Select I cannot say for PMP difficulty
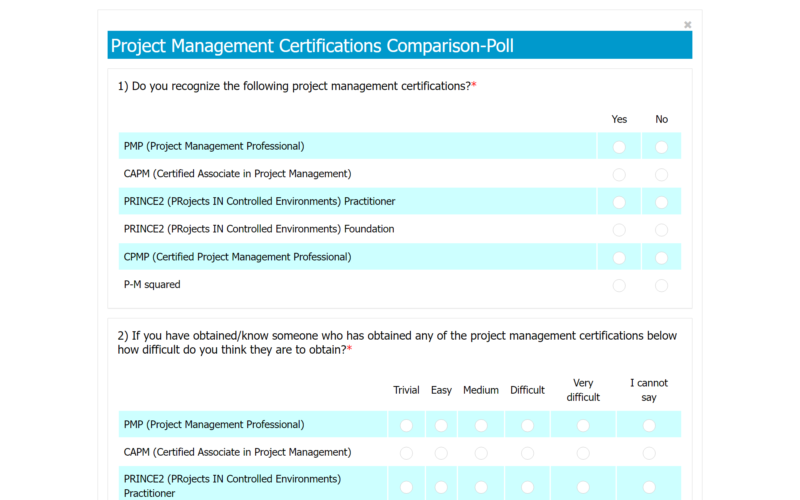The height and width of the screenshot is (500, 800). (x=649, y=425)
